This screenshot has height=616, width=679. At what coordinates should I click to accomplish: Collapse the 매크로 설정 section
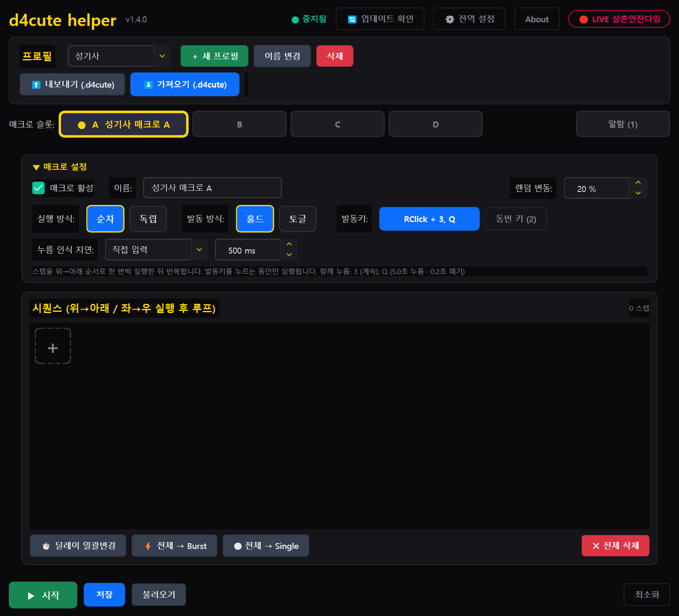pos(60,167)
